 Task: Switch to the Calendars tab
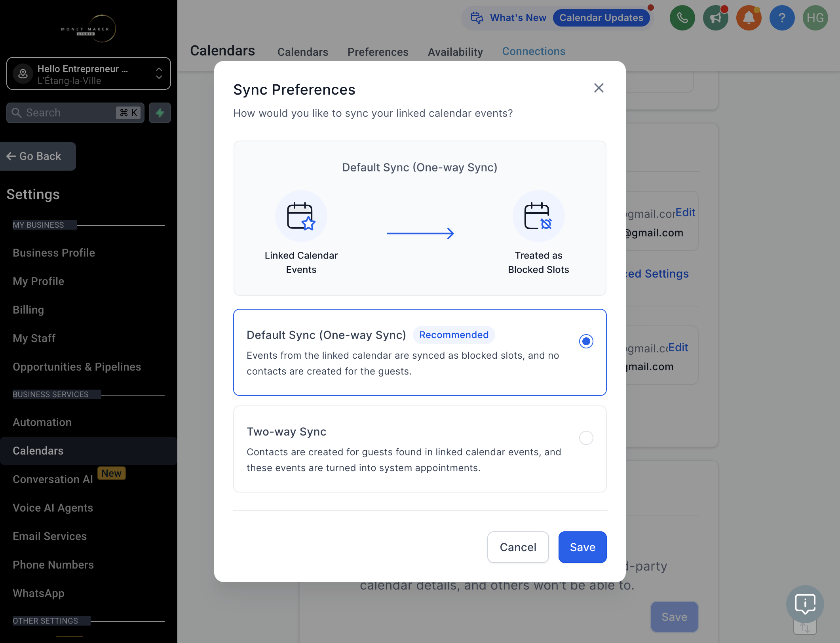302,52
